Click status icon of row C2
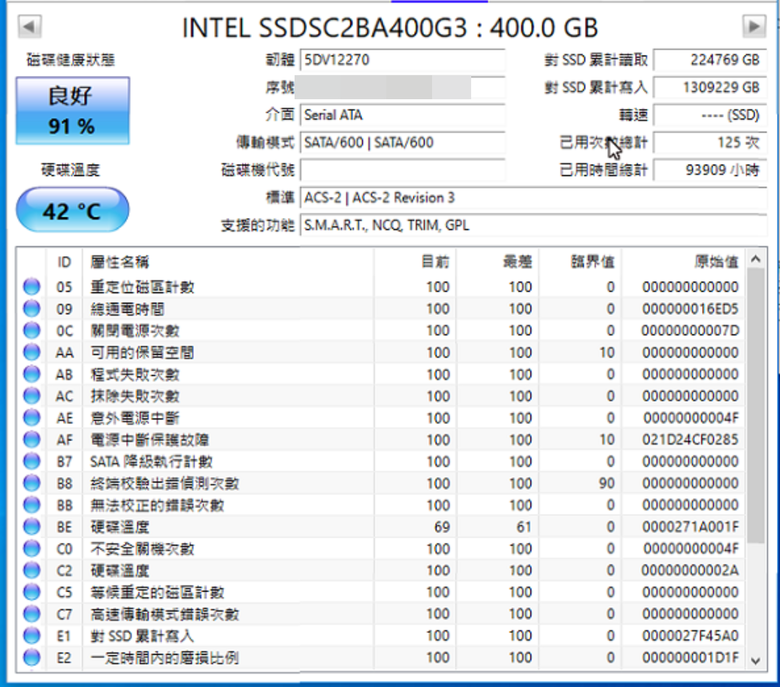 tap(32, 571)
